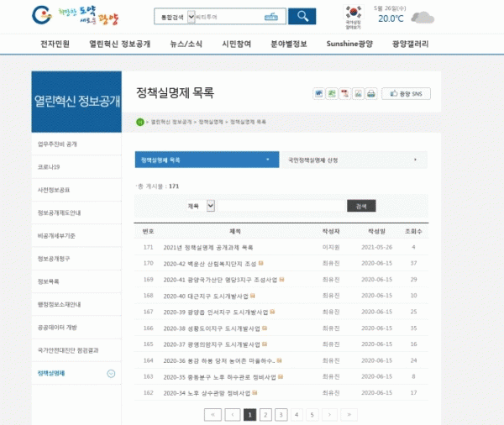Switch to 국민정책실명제 신청 tab
This screenshot has height=425, width=504.
tap(353, 160)
